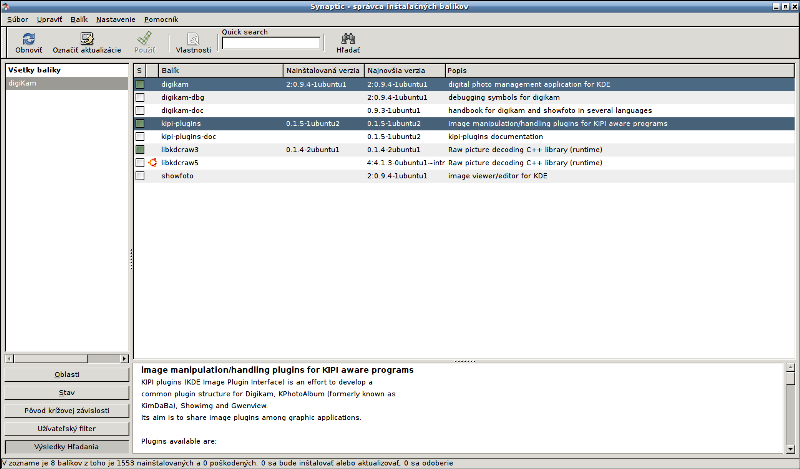The height and width of the screenshot is (469, 800).
Task: Toggle status checkbox for digikam-doc
Action: click(140, 111)
